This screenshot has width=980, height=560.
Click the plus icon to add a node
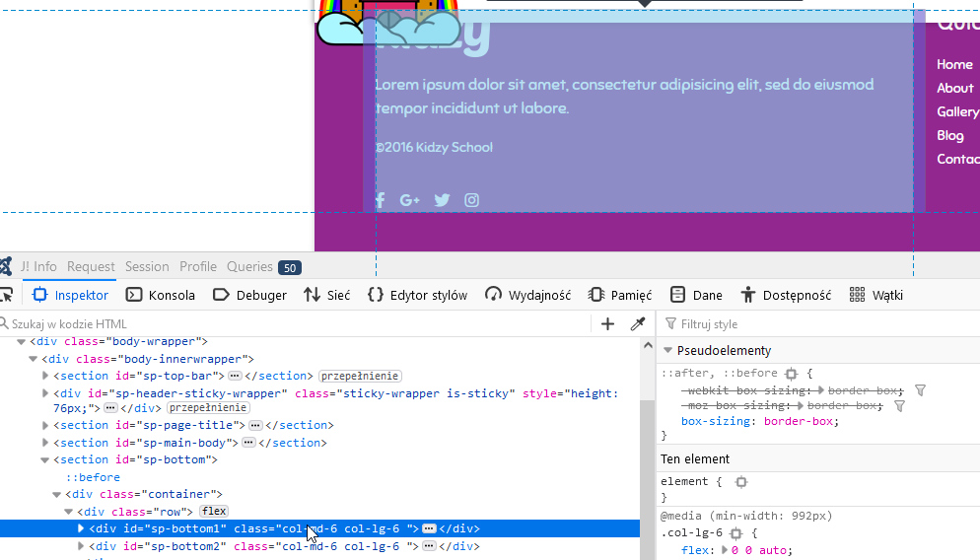click(x=607, y=324)
